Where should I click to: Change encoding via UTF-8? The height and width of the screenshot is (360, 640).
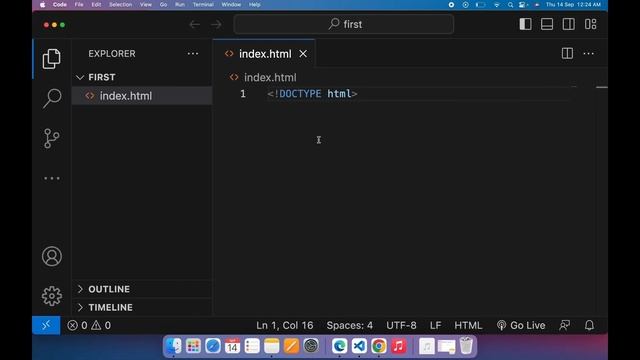click(401, 325)
